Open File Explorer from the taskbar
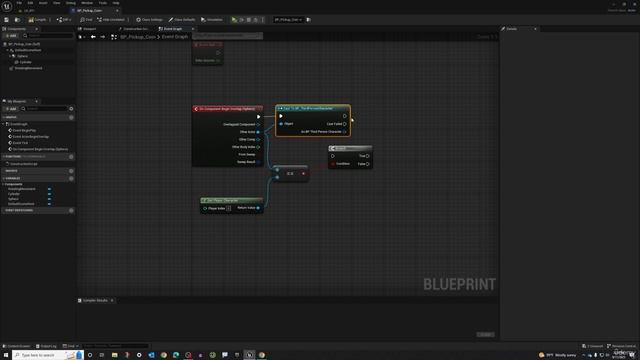This screenshot has width=640, height=360. (x=115, y=355)
